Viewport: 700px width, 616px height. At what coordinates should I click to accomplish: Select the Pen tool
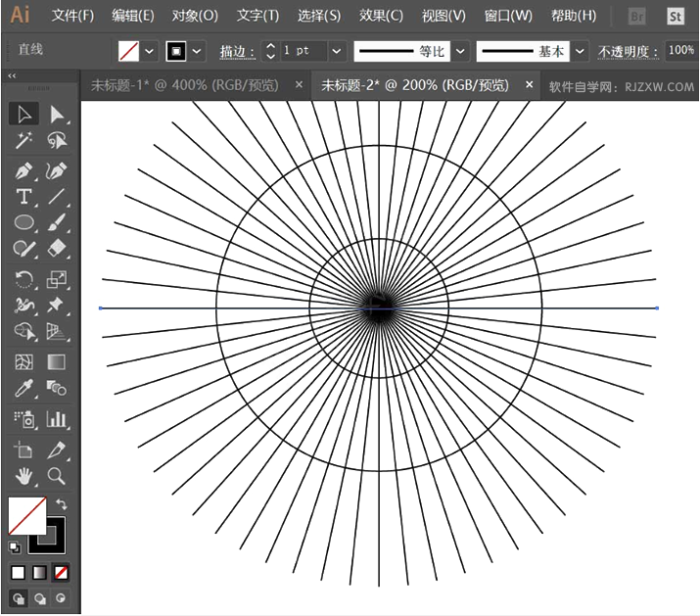[x=25, y=170]
